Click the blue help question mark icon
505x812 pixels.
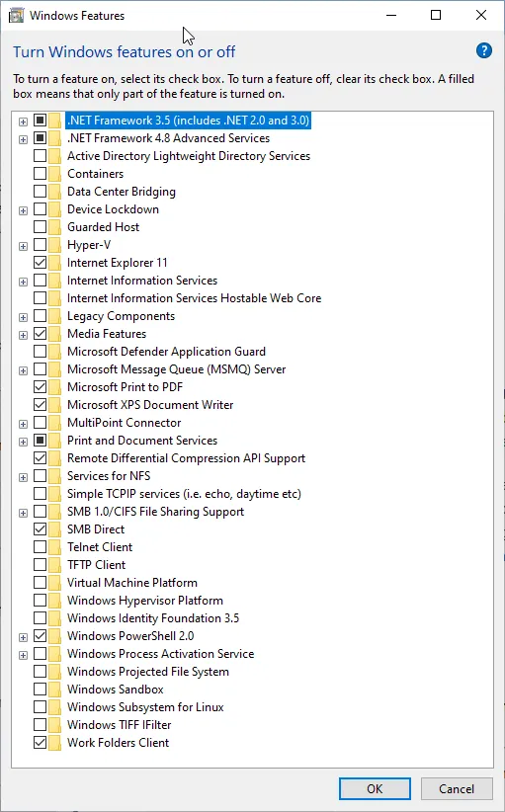click(x=484, y=50)
